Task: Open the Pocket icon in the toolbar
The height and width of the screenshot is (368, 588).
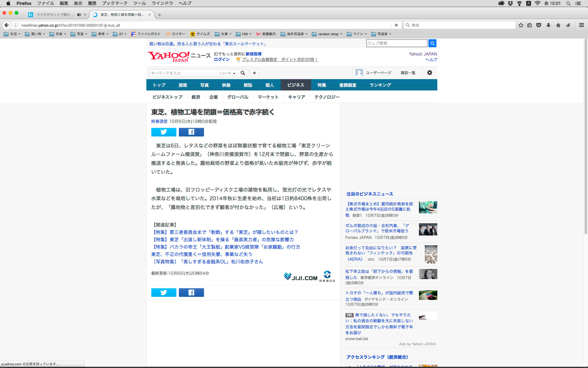Action: (539, 25)
